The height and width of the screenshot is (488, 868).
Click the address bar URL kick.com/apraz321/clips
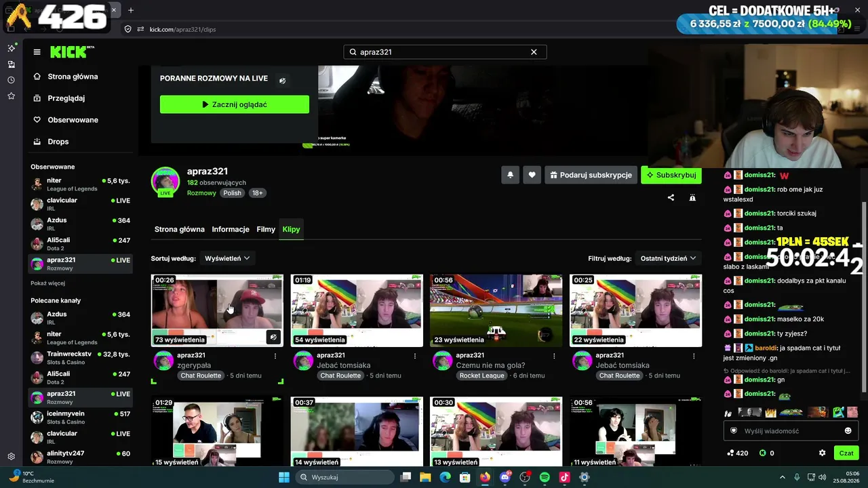click(x=182, y=29)
